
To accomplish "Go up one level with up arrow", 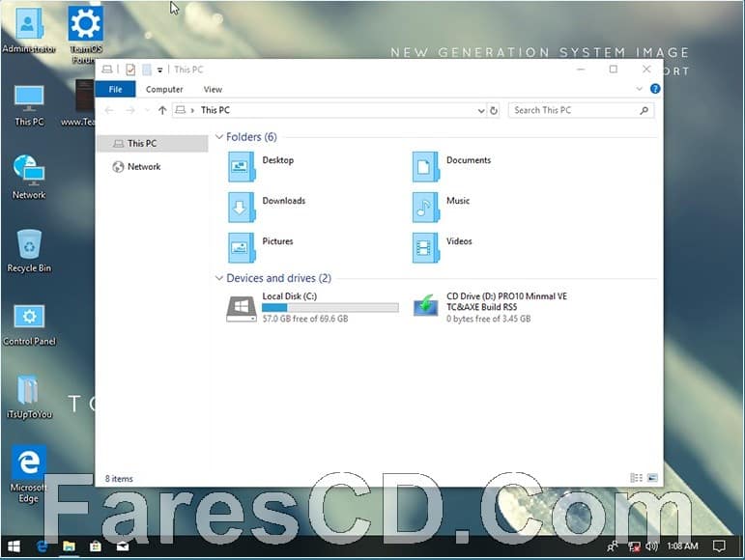I will pos(162,110).
